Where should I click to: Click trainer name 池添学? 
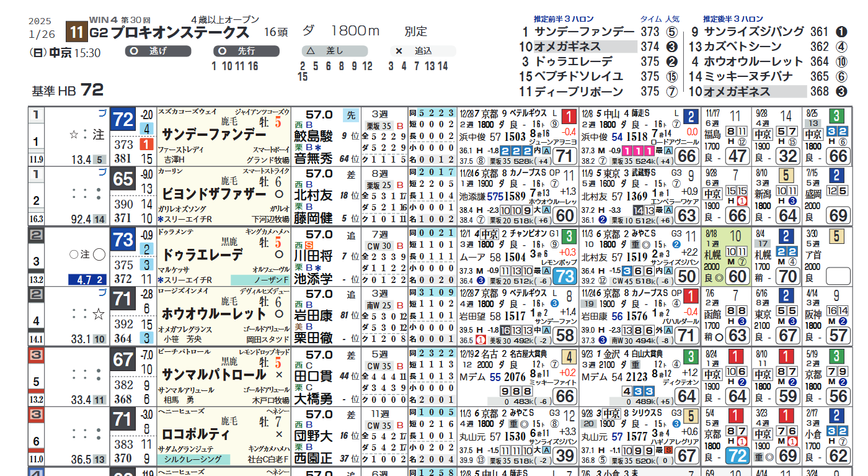click(x=314, y=279)
